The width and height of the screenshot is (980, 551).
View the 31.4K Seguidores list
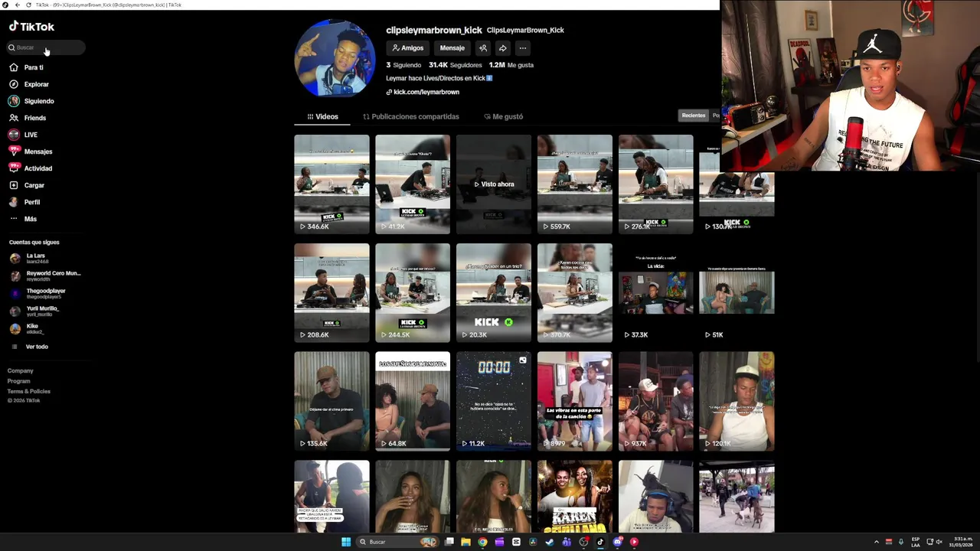coord(455,65)
